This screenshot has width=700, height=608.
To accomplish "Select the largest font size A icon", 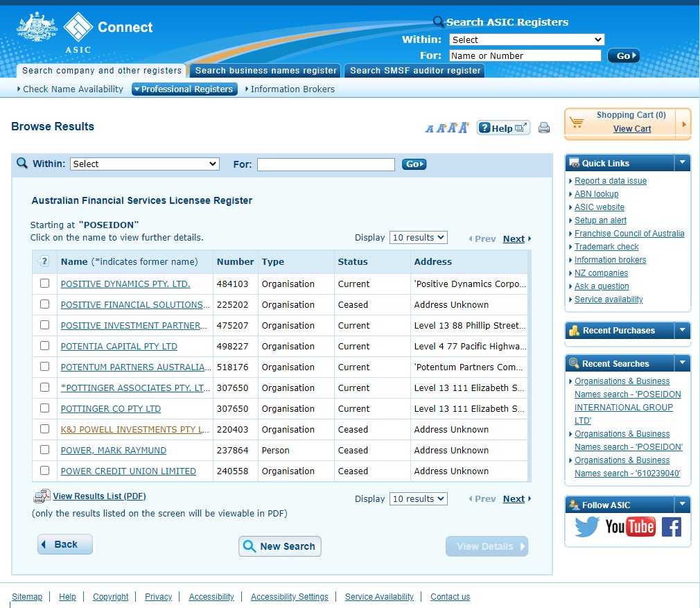I will click(x=464, y=128).
